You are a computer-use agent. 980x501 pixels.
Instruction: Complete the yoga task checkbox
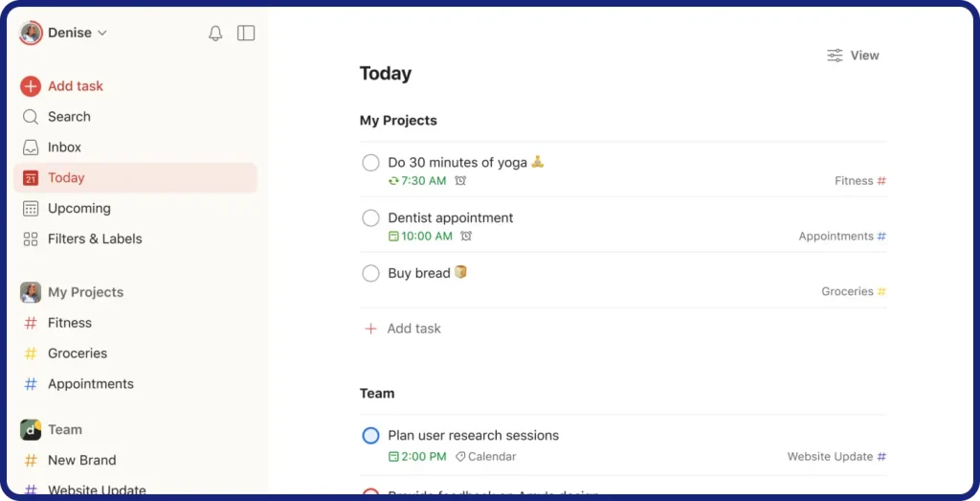[370, 163]
